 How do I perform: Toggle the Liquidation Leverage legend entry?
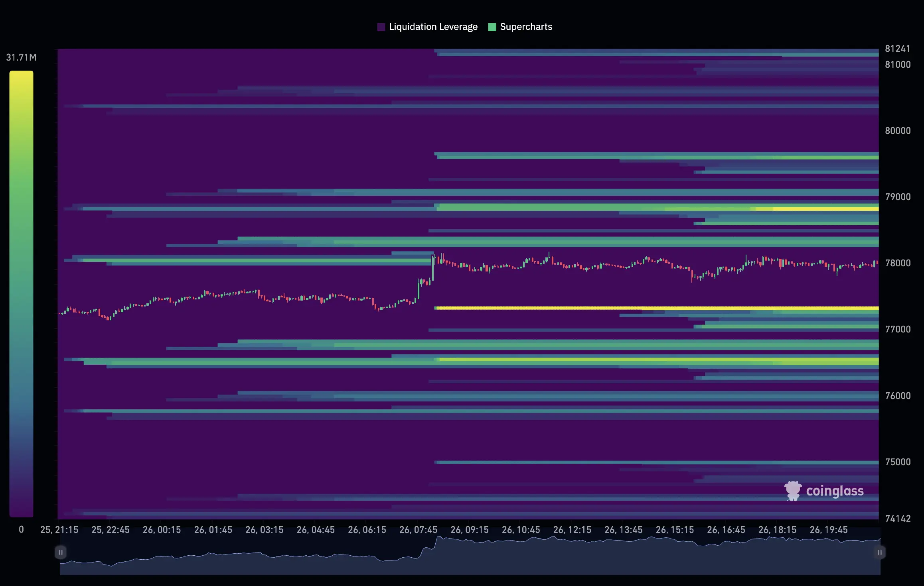tap(433, 27)
